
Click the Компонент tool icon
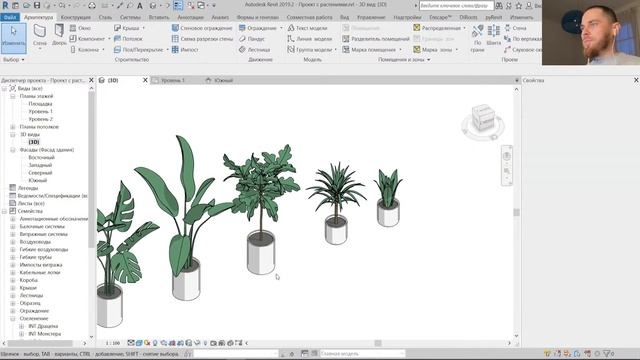[x=73, y=39]
